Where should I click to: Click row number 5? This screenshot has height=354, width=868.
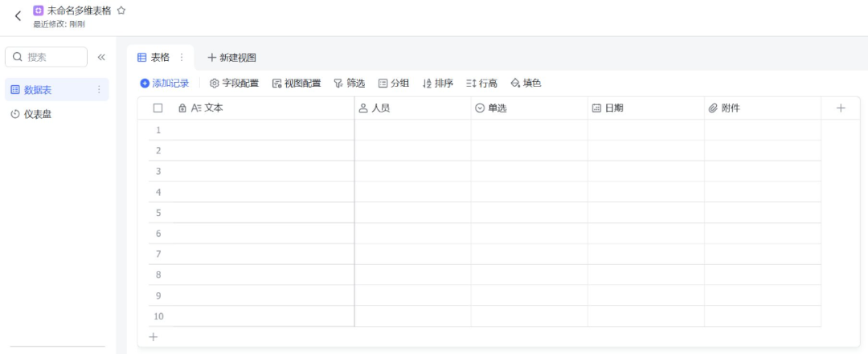click(158, 213)
